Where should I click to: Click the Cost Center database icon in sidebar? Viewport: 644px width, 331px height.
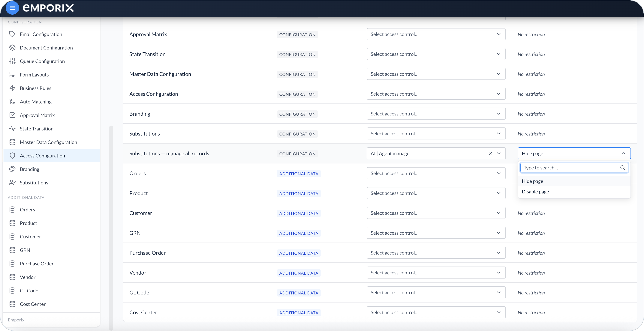coord(12,304)
